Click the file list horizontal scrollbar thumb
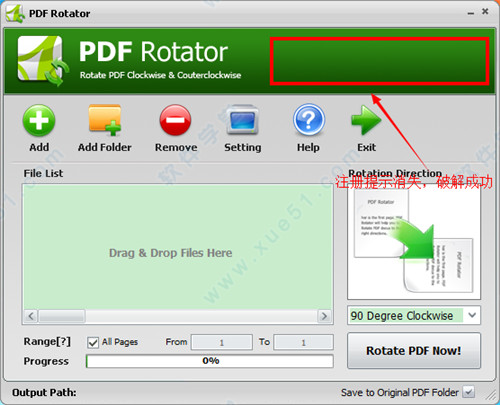This screenshot has height=405, width=500. click(62, 316)
